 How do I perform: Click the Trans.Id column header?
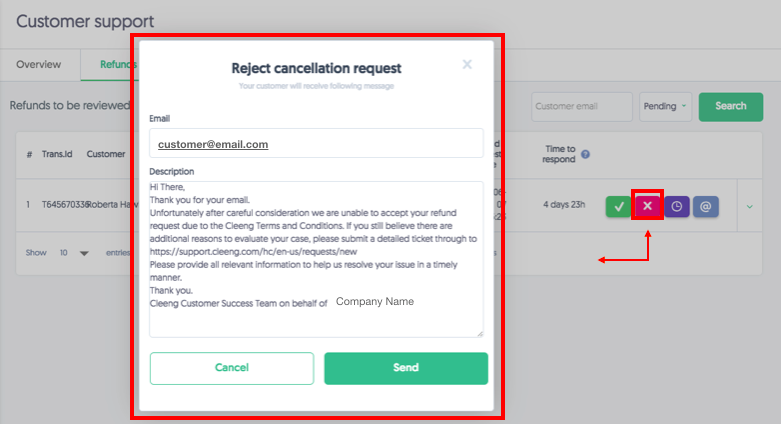[57, 154]
